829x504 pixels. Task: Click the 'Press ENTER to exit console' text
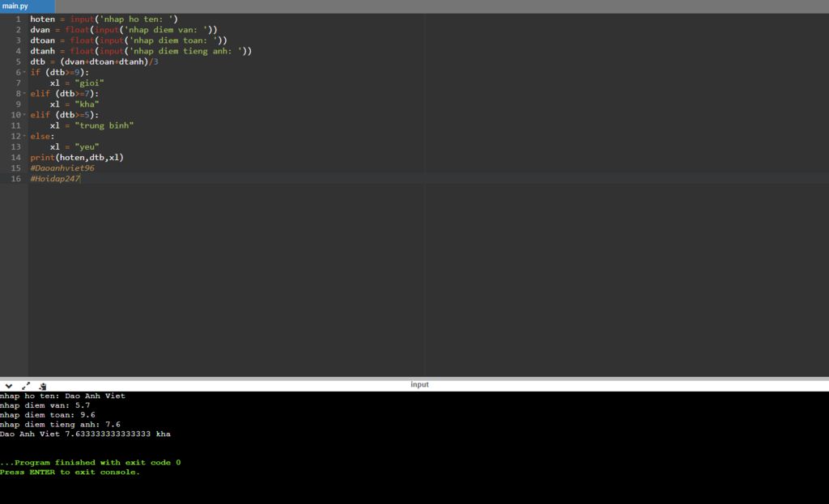pyautogui.click(x=70, y=472)
